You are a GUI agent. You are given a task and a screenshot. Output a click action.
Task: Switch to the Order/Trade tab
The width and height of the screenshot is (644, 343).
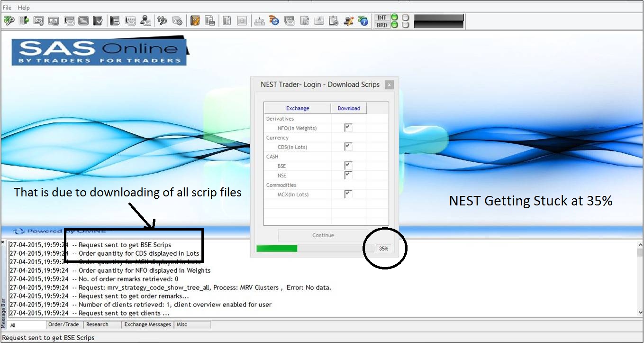tap(64, 324)
